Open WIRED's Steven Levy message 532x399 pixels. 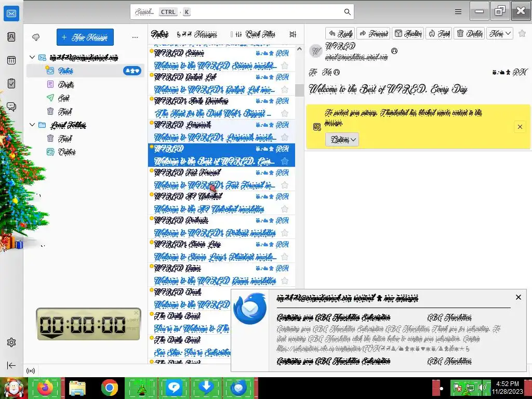[221, 251]
